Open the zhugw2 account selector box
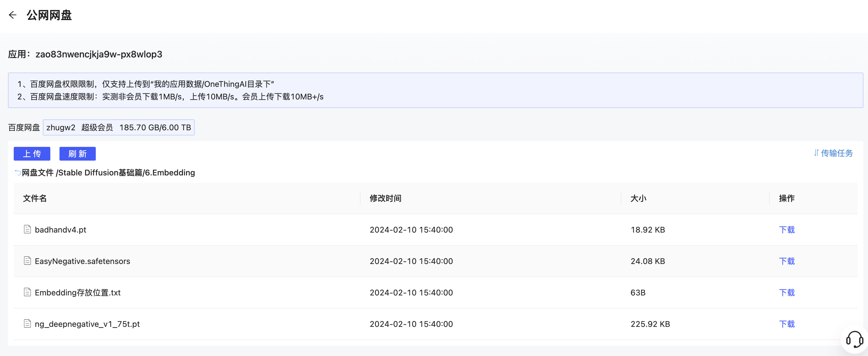This screenshot has width=868, height=356. [x=119, y=127]
